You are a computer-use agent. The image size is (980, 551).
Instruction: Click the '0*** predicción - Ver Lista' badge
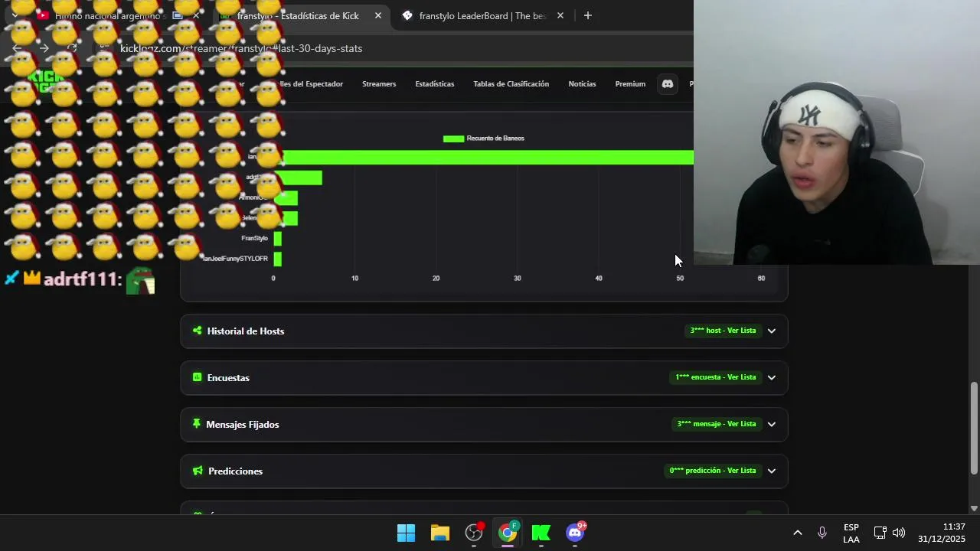pyautogui.click(x=712, y=471)
